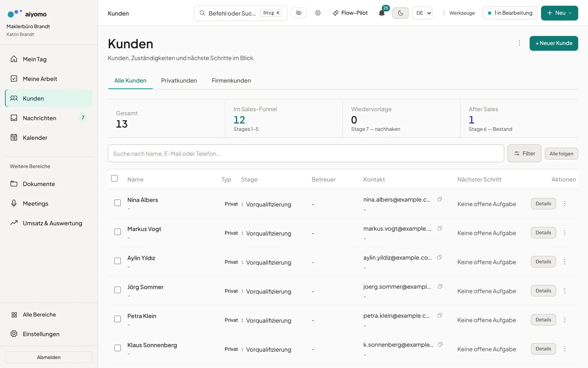Open page options menu beside Neuer Kunde
The width and height of the screenshot is (588, 368).
(519, 43)
